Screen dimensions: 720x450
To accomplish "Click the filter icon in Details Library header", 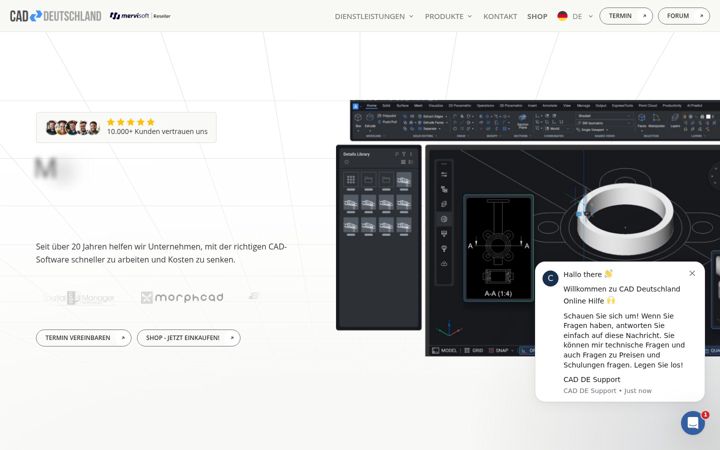I will (404, 154).
